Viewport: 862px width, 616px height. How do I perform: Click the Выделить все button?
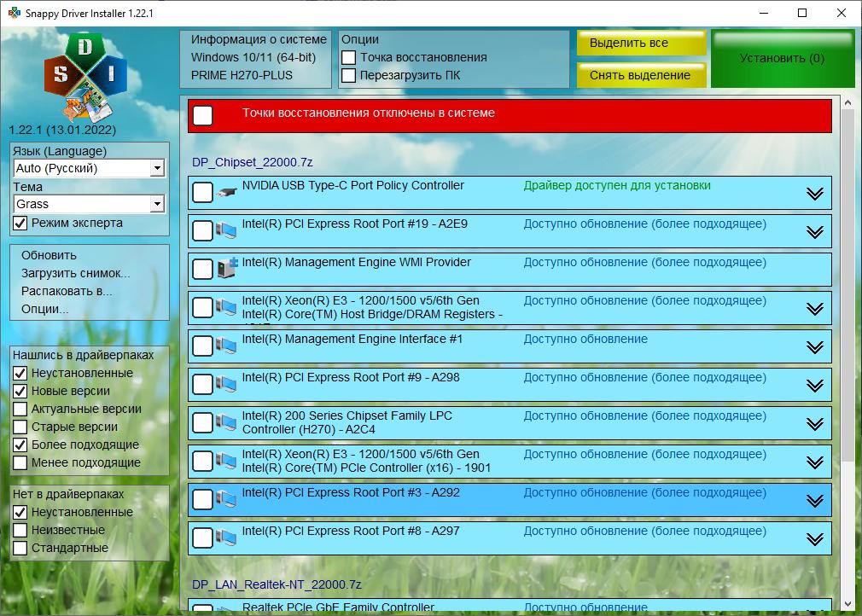(641, 43)
